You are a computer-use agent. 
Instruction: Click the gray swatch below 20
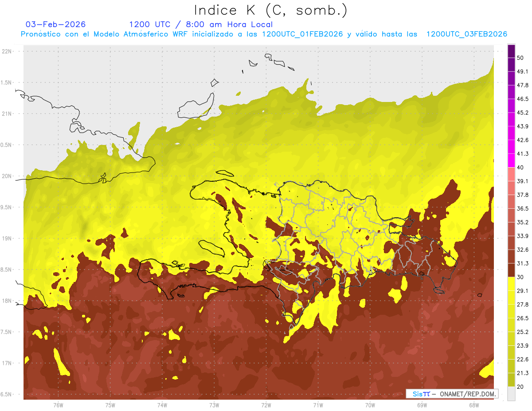[x=511, y=394]
